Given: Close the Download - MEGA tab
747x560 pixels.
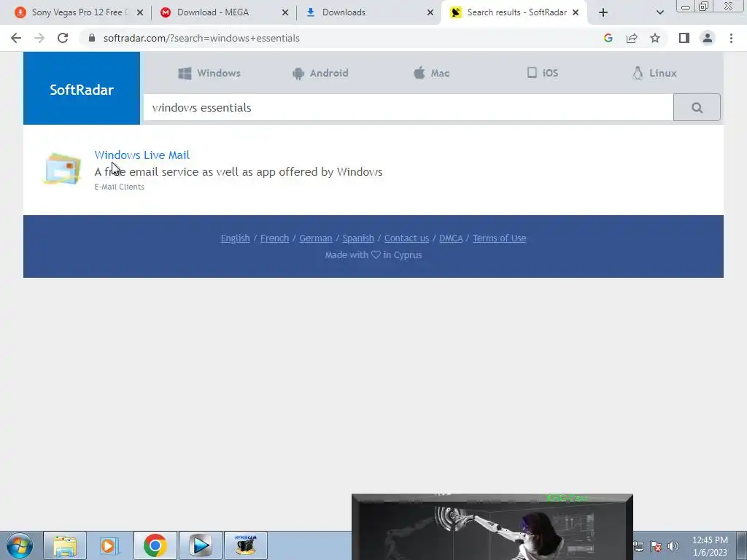Looking at the screenshot, I should [x=285, y=12].
